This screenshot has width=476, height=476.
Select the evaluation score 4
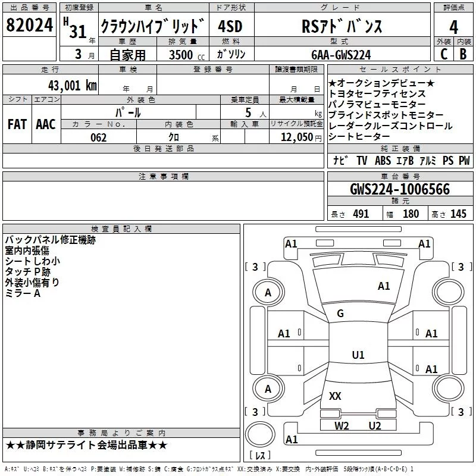pos(453,27)
